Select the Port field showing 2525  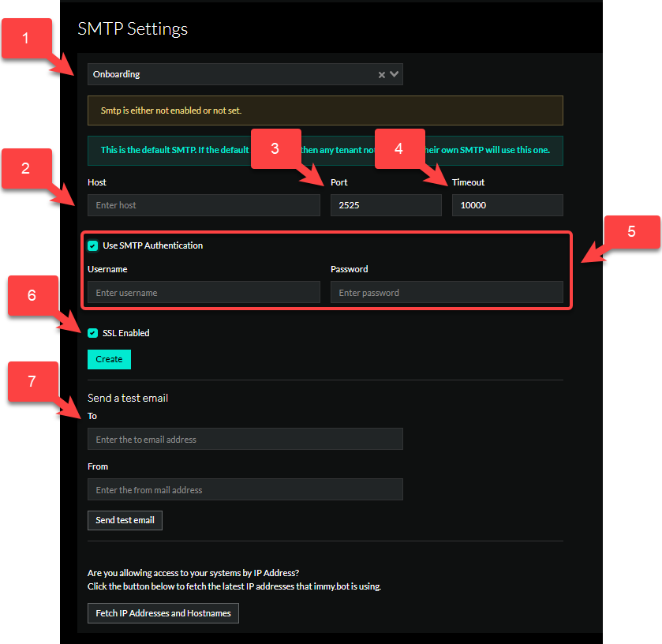click(x=385, y=204)
